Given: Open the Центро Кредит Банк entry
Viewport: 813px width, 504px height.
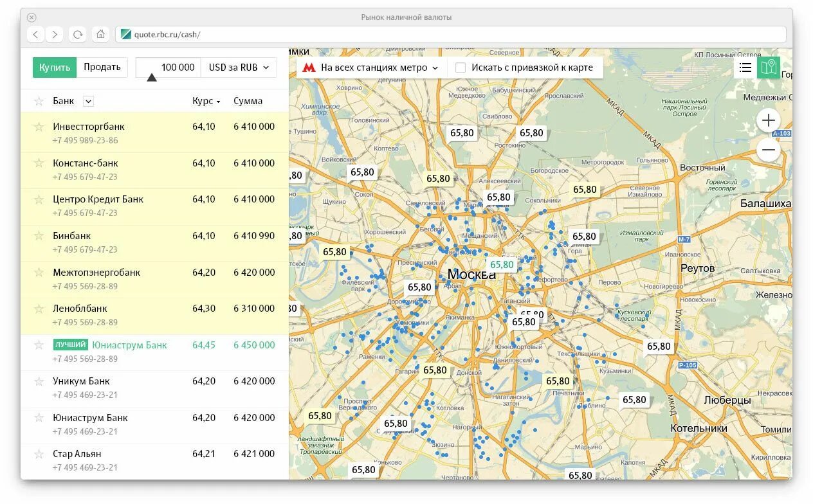Looking at the screenshot, I should click(x=98, y=199).
